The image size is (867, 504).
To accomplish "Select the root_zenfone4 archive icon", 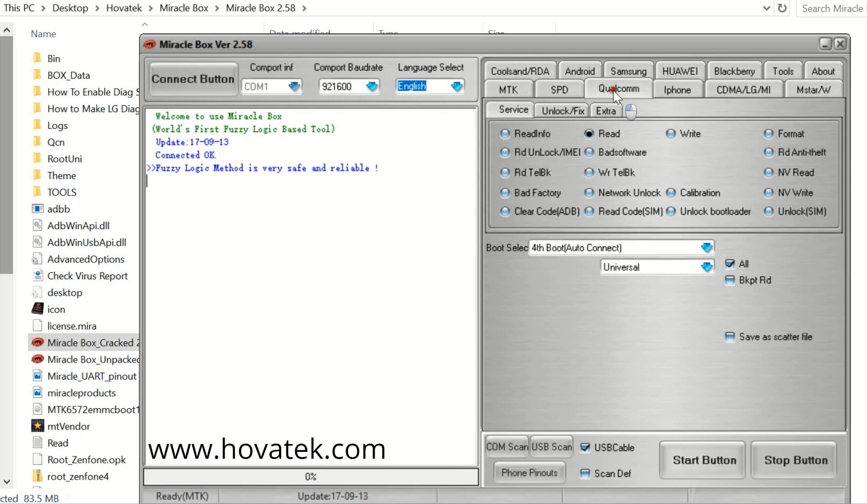I will [x=37, y=476].
